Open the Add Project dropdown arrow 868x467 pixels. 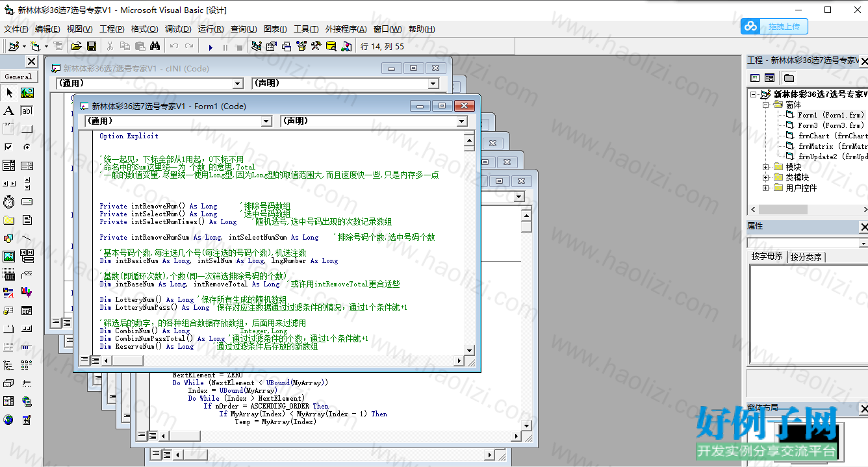click(24, 47)
